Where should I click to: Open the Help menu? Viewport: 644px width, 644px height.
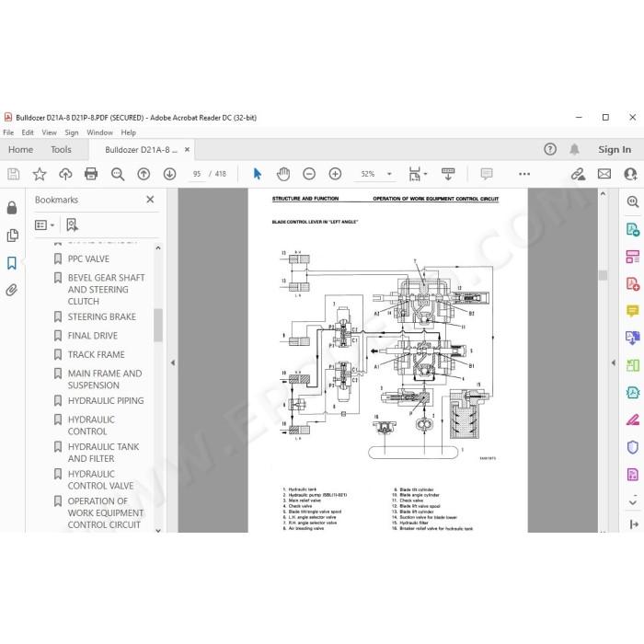pyautogui.click(x=128, y=132)
